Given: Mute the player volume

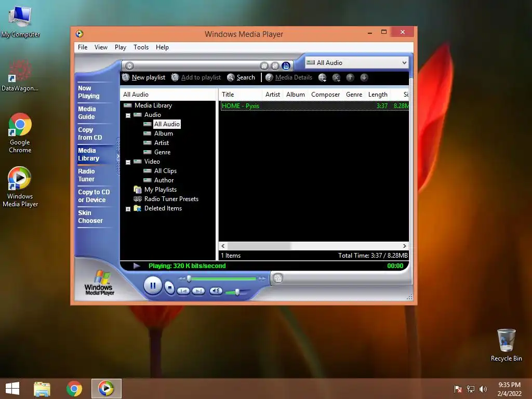Looking at the screenshot, I should click(x=216, y=291).
